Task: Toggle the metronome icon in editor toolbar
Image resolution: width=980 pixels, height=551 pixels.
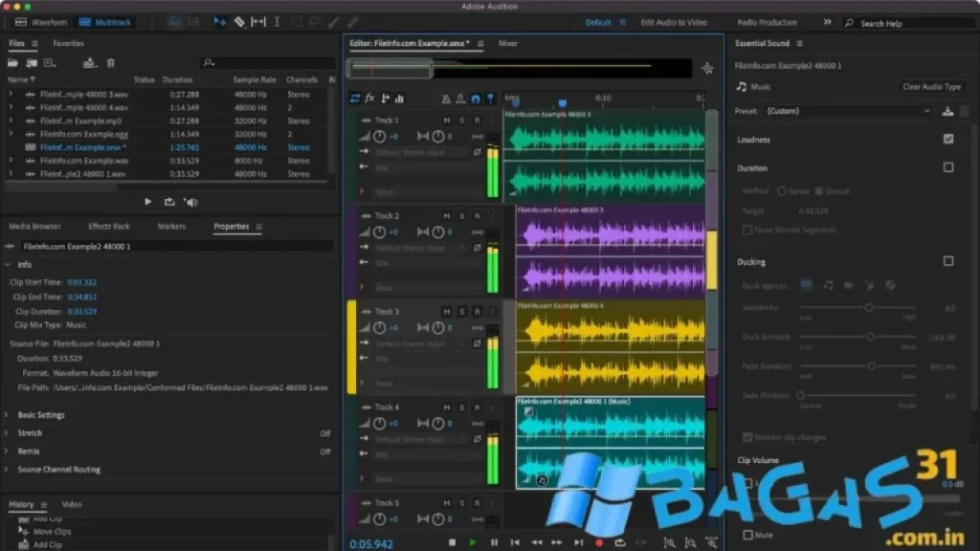Action: click(446, 99)
